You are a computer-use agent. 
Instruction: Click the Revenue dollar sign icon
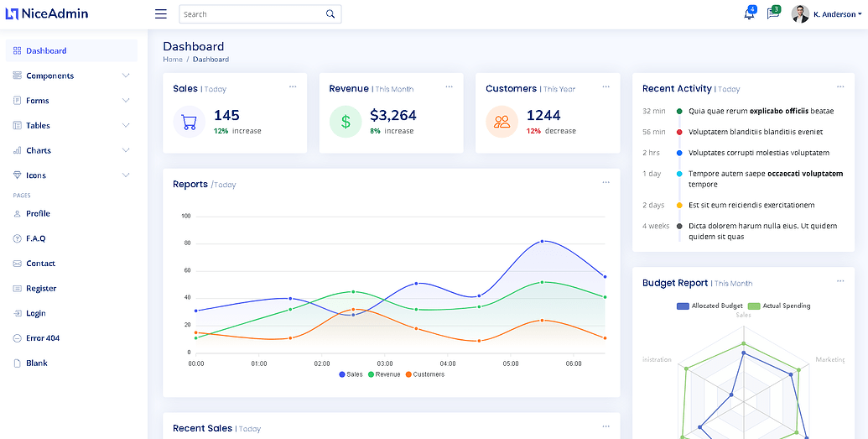(x=346, y=122)
